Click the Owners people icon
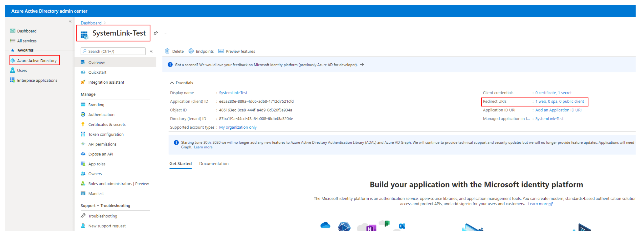Viewport: 644px width, 231px height. pyautogui.click(x=83, y=174)
